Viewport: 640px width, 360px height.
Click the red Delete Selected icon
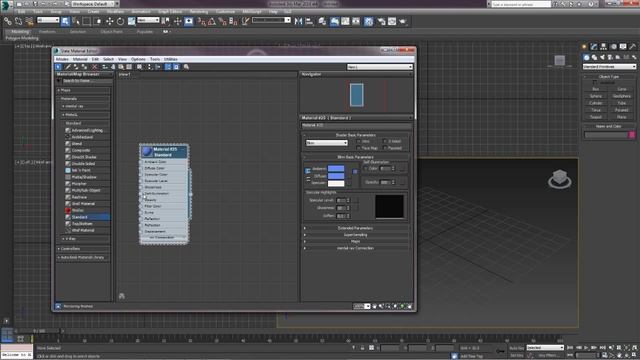95,67
